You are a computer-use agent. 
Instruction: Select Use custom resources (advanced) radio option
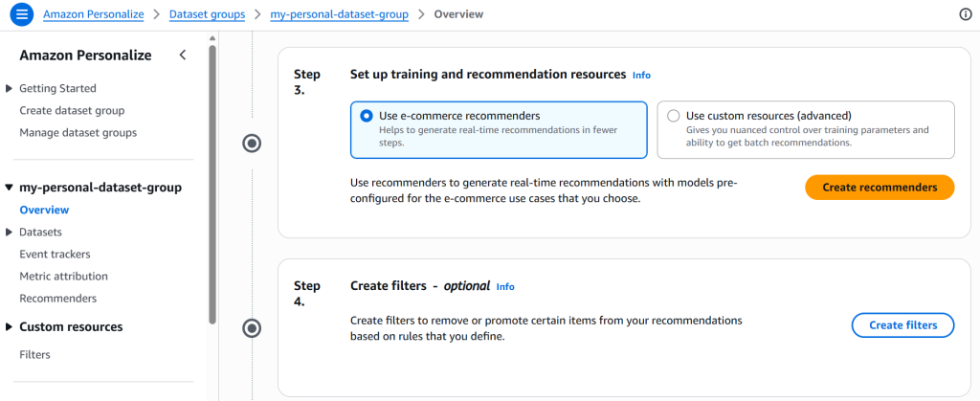[x=673, y=116]
